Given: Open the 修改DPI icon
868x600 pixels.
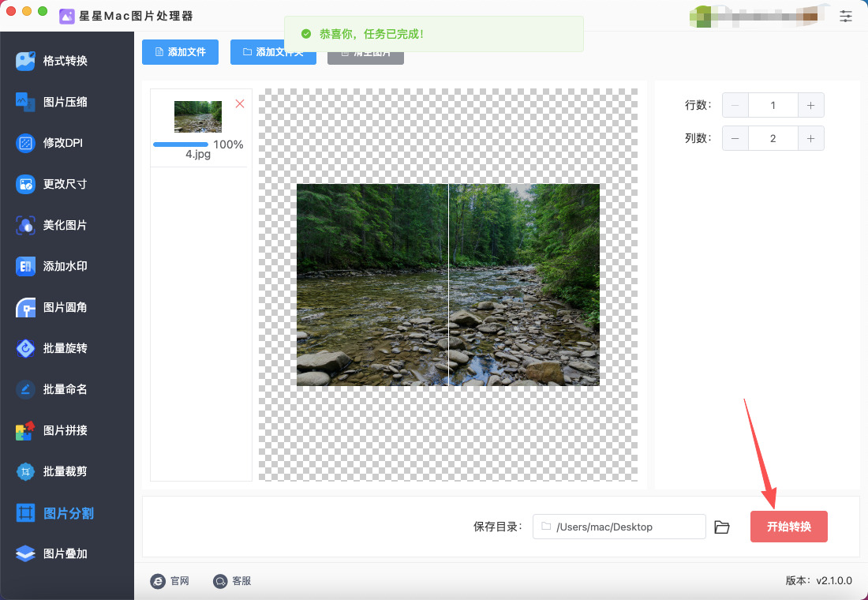Looking at the screenshot, I should pos(25,143).
